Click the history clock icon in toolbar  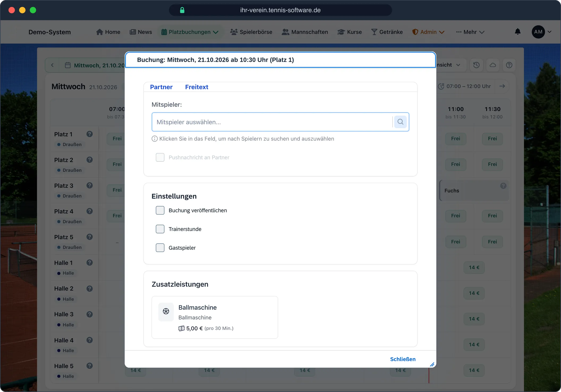tap(476, 65)
